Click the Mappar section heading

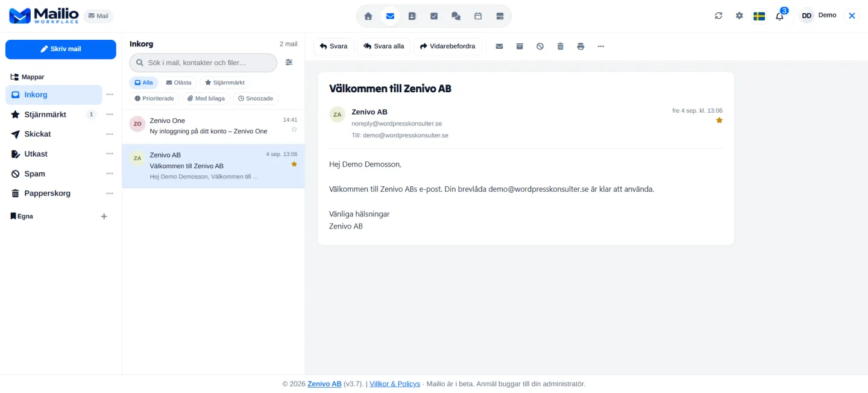coord(28,77)
